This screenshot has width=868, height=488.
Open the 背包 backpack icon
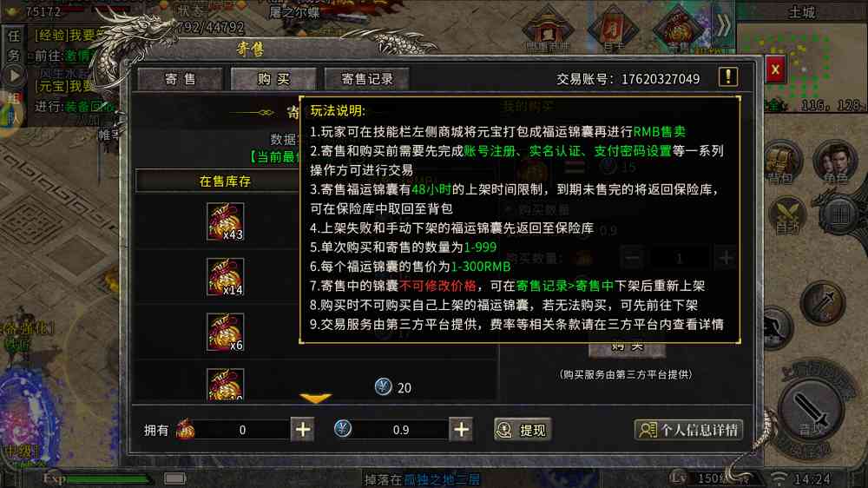click(x=783, y=163)
